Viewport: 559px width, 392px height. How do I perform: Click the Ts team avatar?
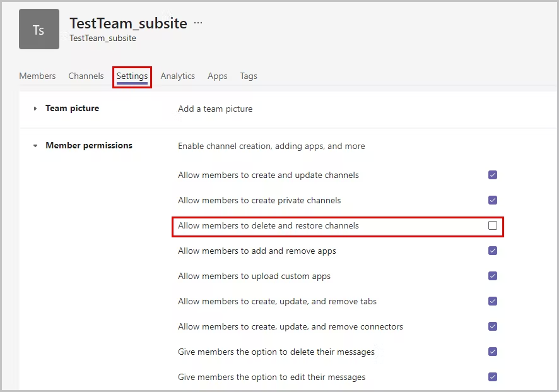click(x=39, y=29)
